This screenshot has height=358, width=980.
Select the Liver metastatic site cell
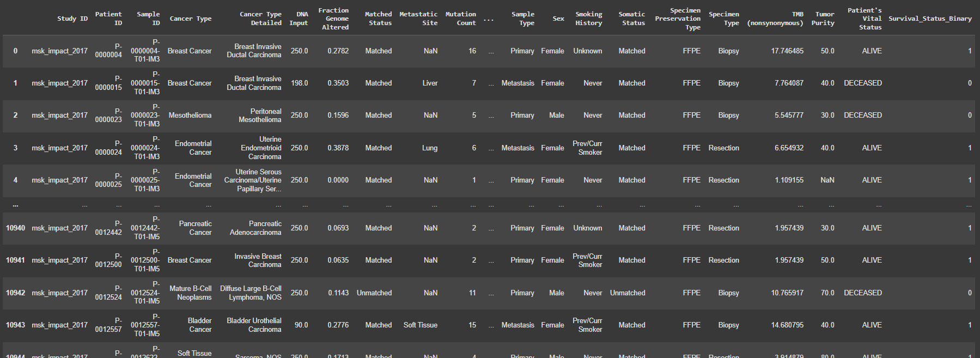tap(430, 83)
